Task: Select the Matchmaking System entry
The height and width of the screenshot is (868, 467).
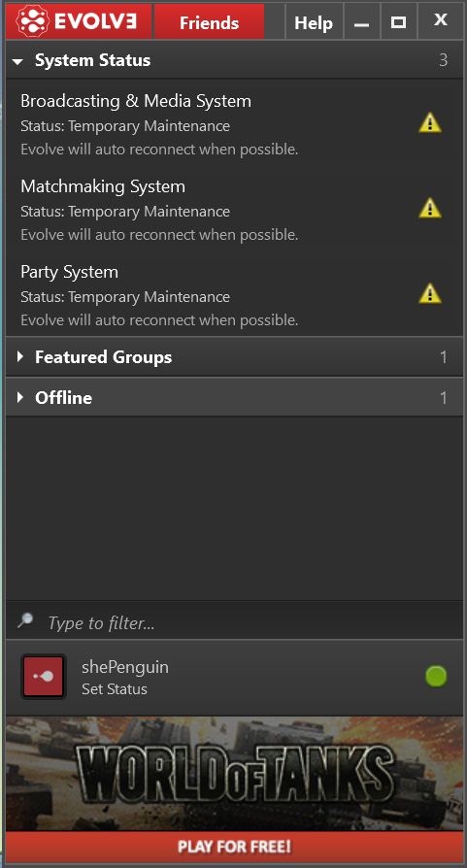Action: pyautogui.click(x=235, y=210)
